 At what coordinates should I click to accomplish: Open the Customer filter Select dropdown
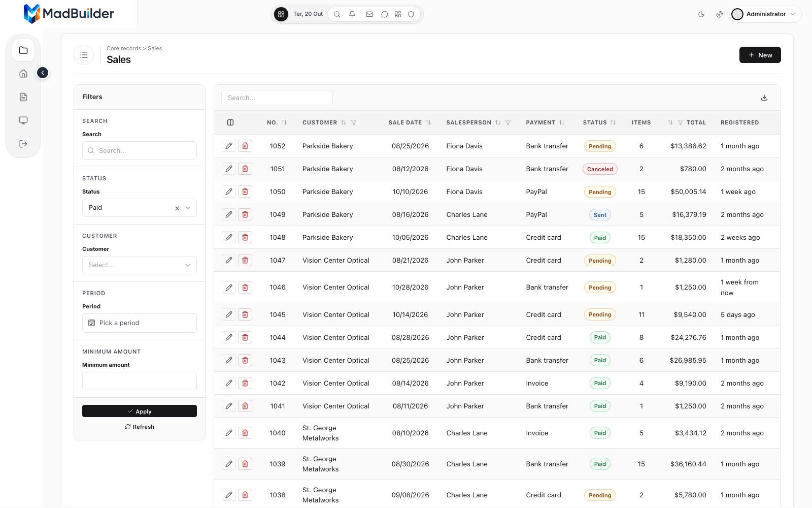140,265
